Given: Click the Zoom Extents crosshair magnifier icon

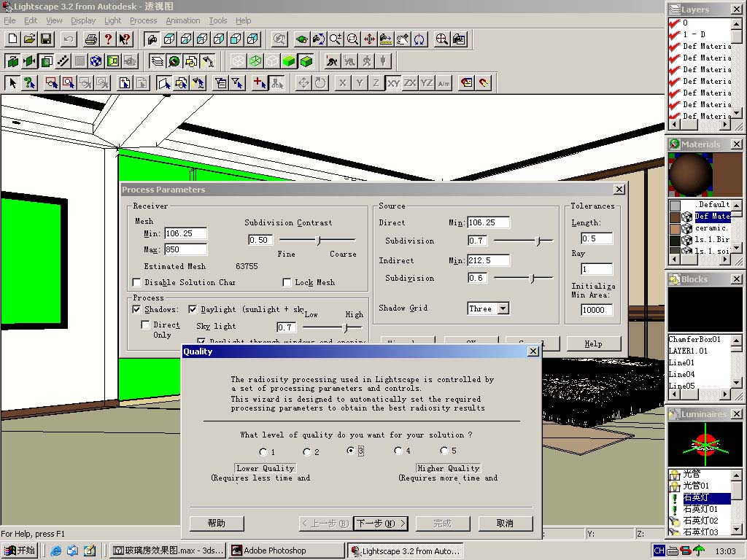Looking at the screenshot, I should 441,39.
